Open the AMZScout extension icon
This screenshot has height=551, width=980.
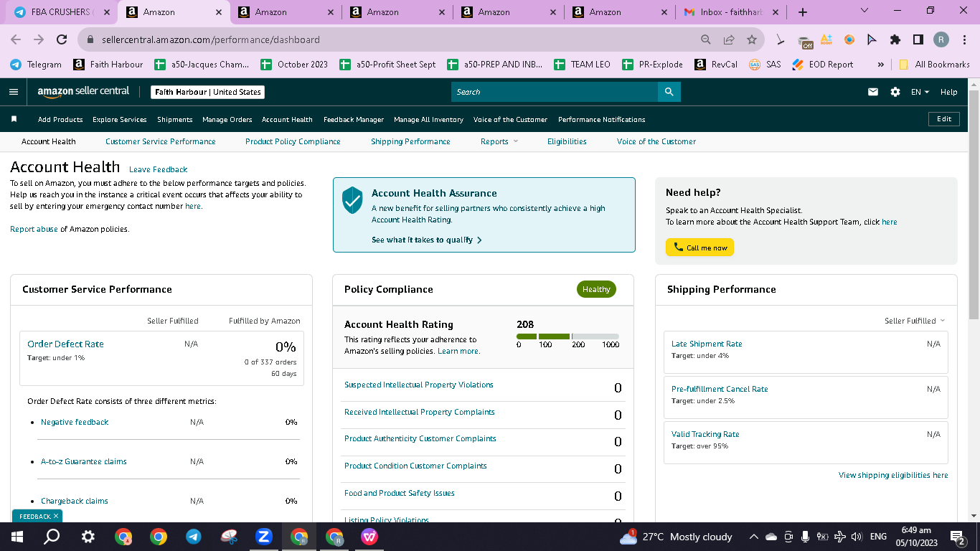826,39
